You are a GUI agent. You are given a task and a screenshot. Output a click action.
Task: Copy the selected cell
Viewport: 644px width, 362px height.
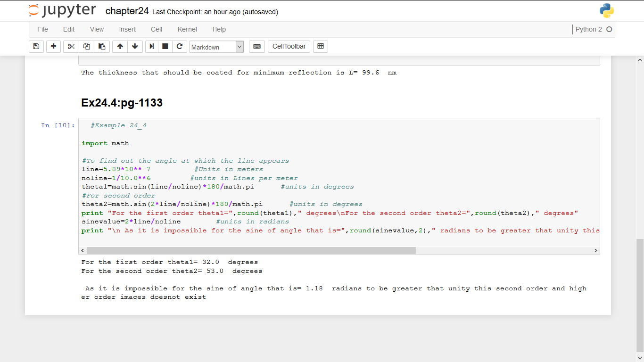point(86,46)
